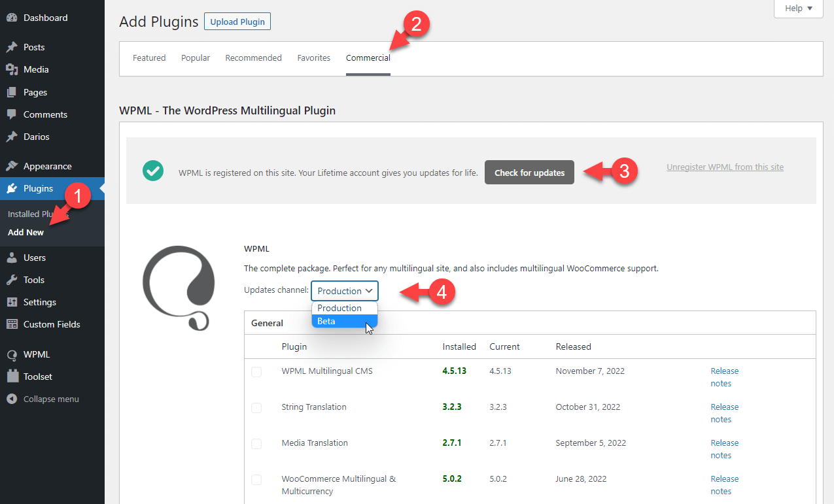
Task: Click the Custom Fields grid icon
Action: point(12,324)
